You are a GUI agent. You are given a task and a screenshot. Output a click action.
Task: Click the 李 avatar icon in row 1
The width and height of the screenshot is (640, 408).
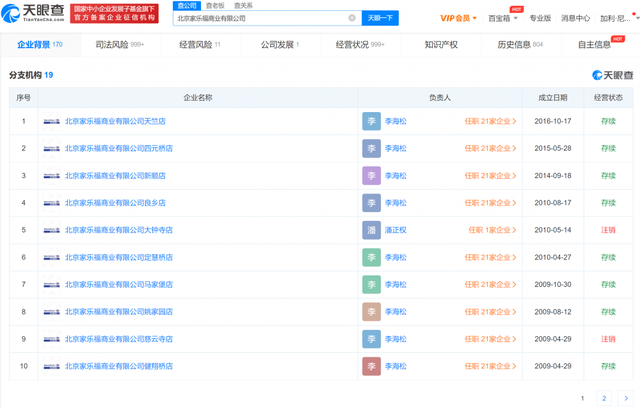pyautogui.click(x=371, y=121)
